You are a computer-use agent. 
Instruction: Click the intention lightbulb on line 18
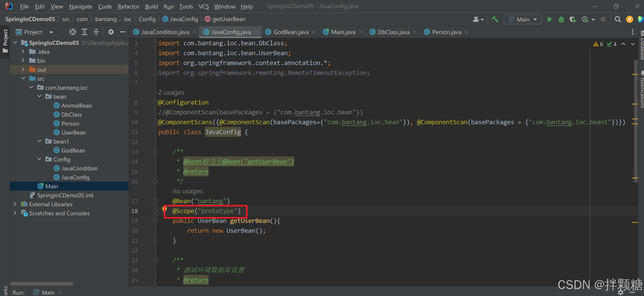pyautogui.click(x=164, y=209)
